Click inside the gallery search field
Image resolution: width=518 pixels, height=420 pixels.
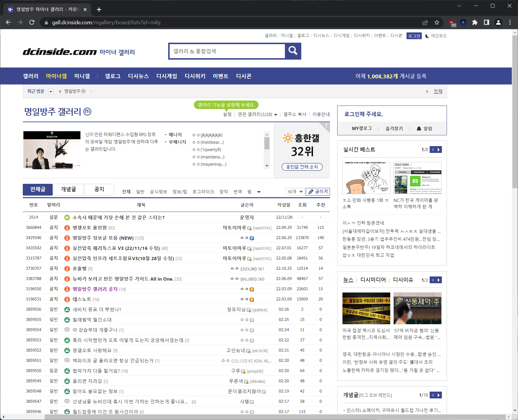pyautogui.click(x=227, y=51)
